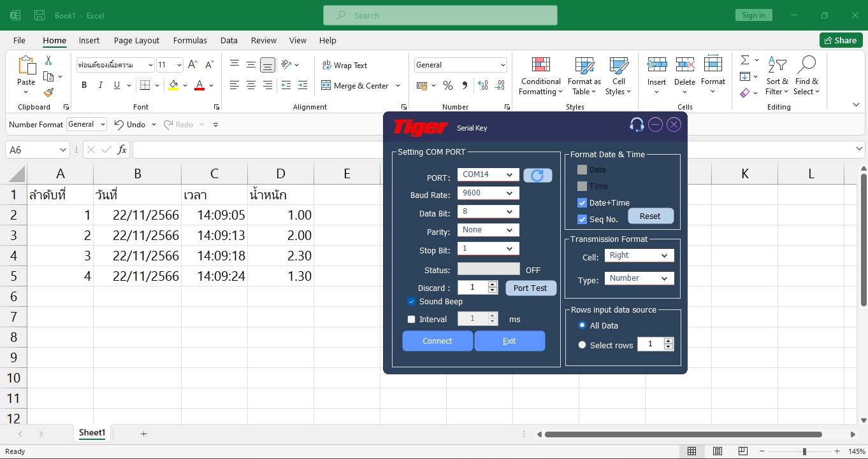The height and width of the screenshot is (459, 868).
Task: Enable the Date checkbox
Action: (582, 170)
